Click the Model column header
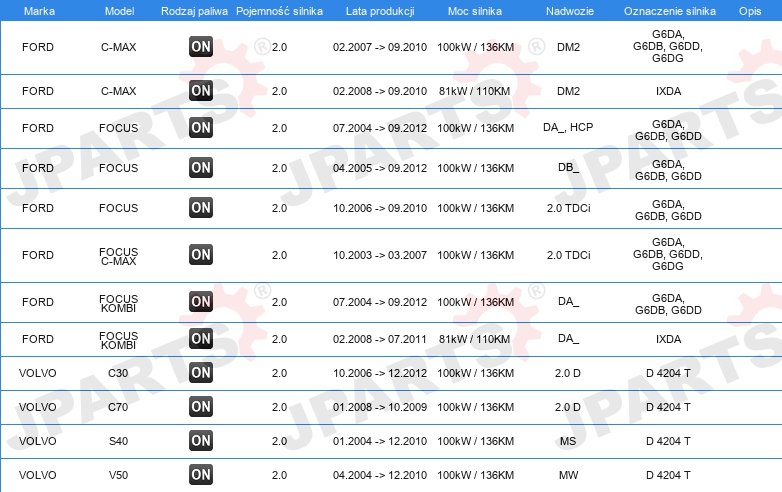The image size is (782, 492). (x=119, y=11)
